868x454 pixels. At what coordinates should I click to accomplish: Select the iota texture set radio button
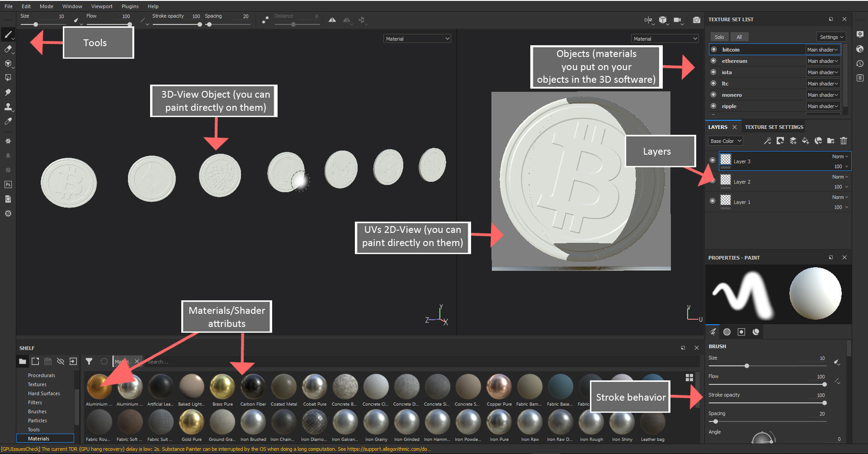pyautogui.click(x=713, y=72)
